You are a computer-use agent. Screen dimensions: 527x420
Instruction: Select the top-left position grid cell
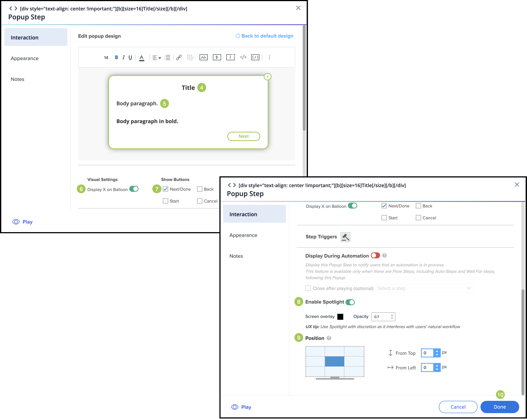(315, 351)
